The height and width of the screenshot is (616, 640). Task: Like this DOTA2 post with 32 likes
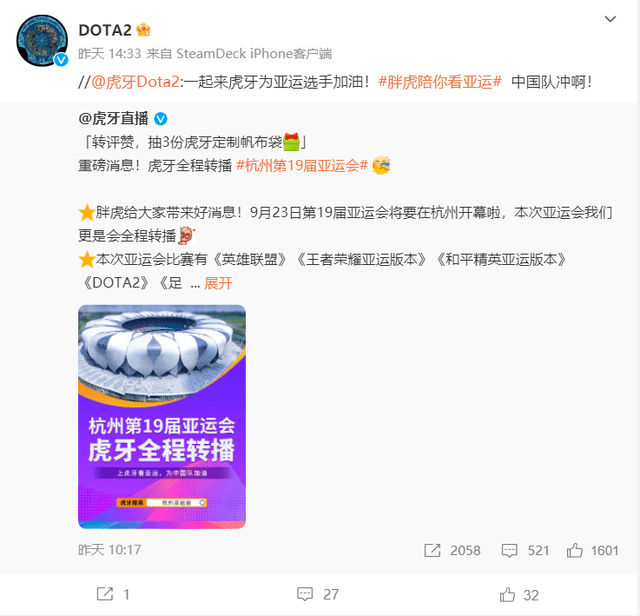click(x=519, y=595)
